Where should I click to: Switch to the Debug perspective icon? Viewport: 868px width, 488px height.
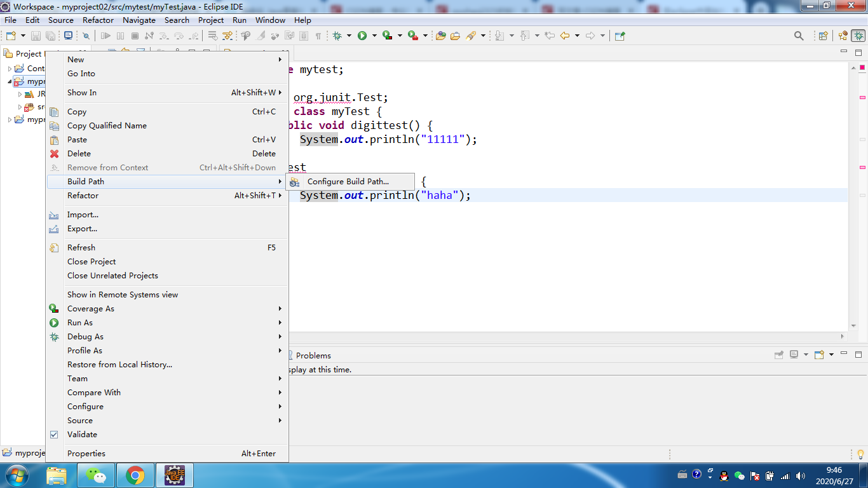coord(858,36)
